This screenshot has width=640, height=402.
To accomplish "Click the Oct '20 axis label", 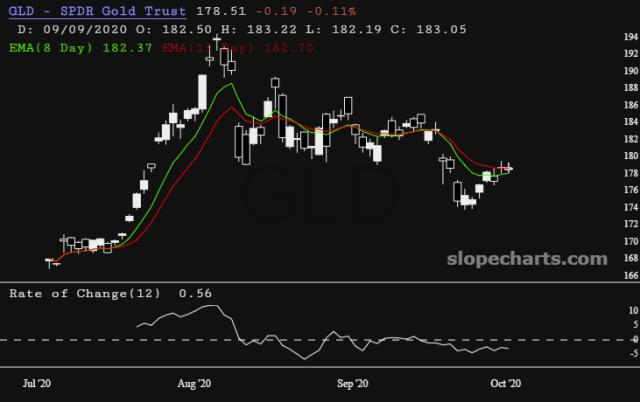I will coord(506,384).
